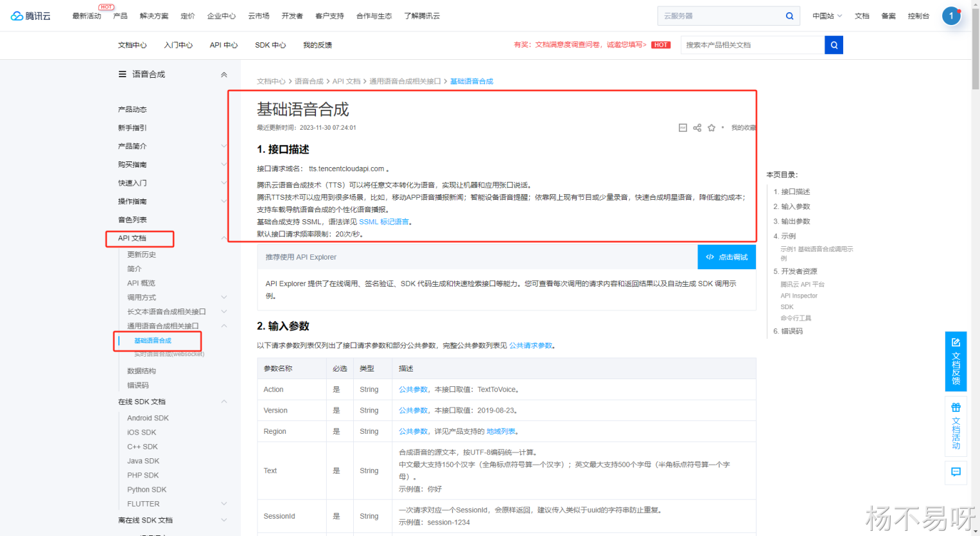Click the PDF export icon

pyautogui.click(x=683, y=128)
